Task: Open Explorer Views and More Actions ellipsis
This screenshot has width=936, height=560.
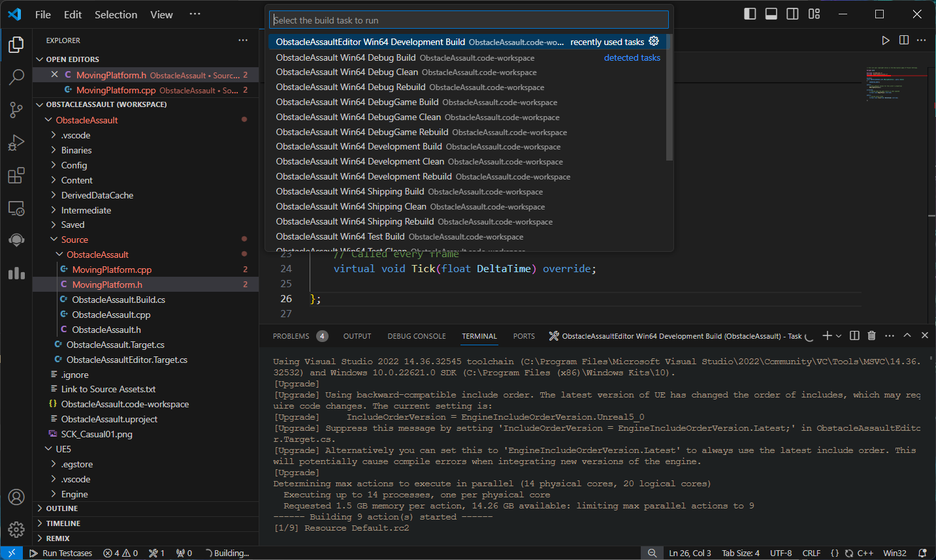Action: tap(243, 40)
